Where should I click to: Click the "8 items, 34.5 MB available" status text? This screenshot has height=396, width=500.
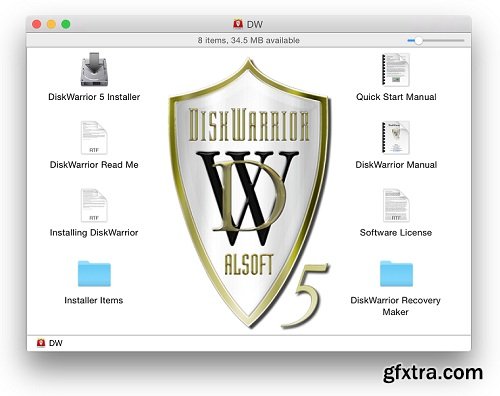point(249,40)
